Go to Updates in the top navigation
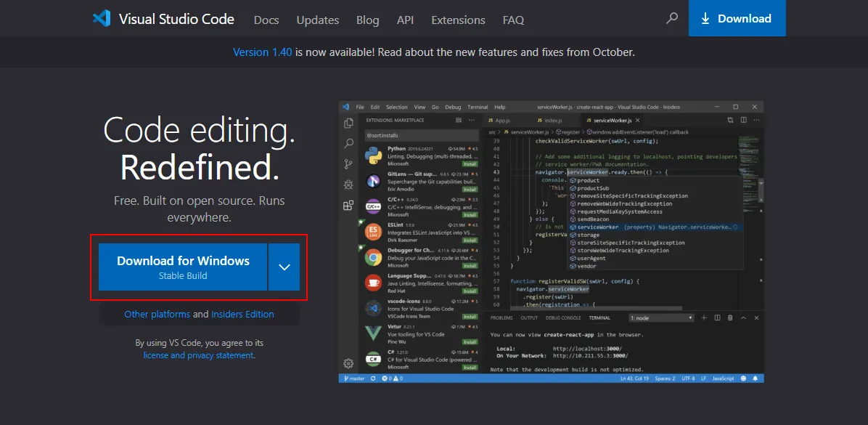868x425 pixels. click(x=318, y=20)
